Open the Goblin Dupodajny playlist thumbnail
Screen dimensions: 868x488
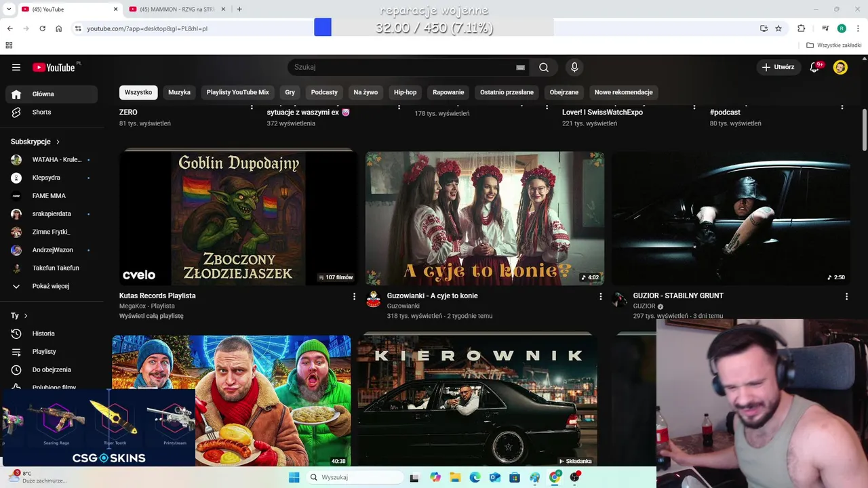tap(238, 218)
